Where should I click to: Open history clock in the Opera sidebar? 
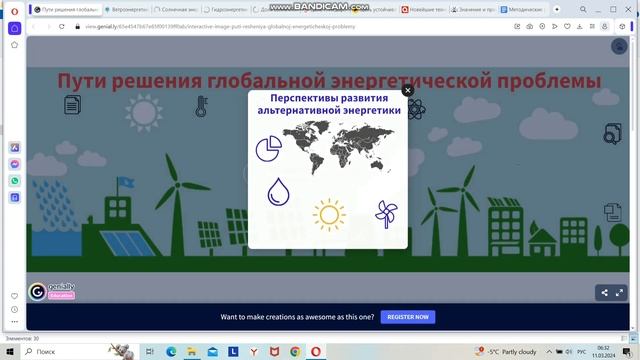[15, 309]
